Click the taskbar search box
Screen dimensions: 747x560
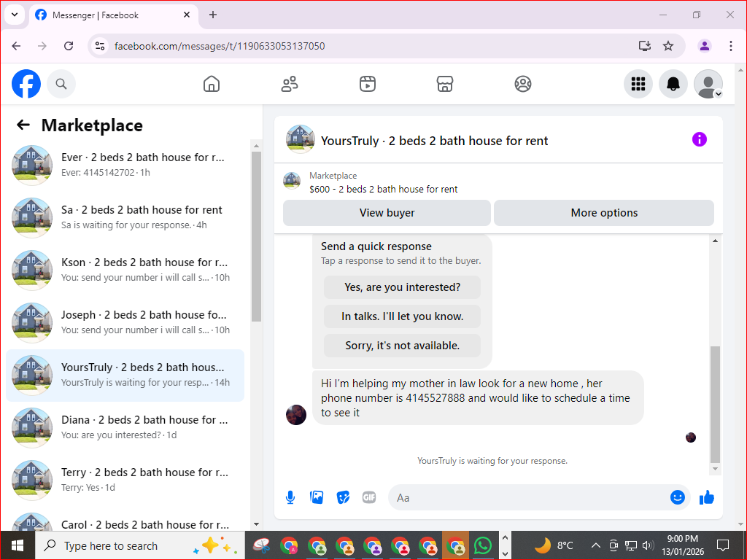coord(140,545)
